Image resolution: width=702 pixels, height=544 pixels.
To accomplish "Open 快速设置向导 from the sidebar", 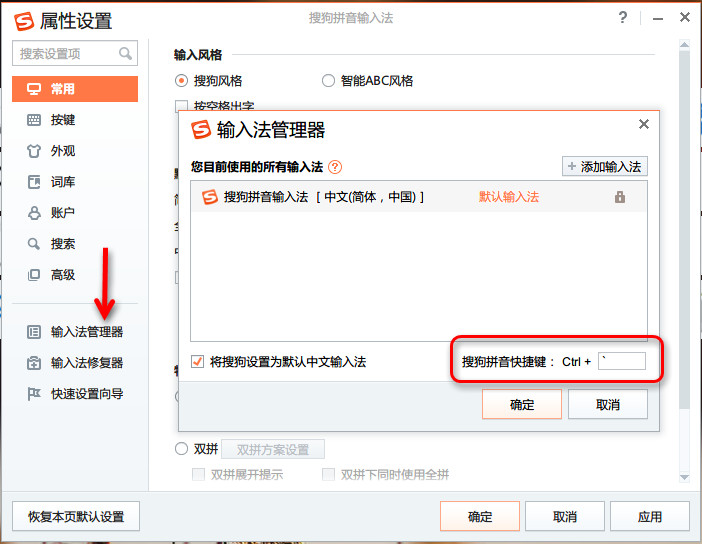I will pos(86,394).
